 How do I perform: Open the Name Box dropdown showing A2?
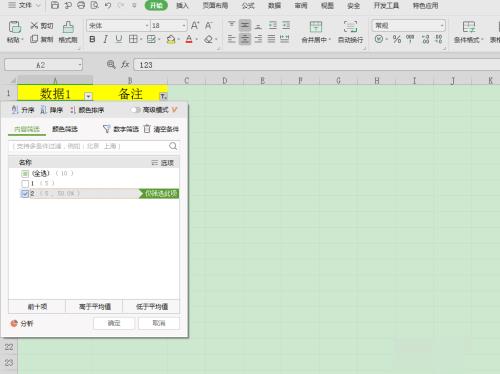80,65
